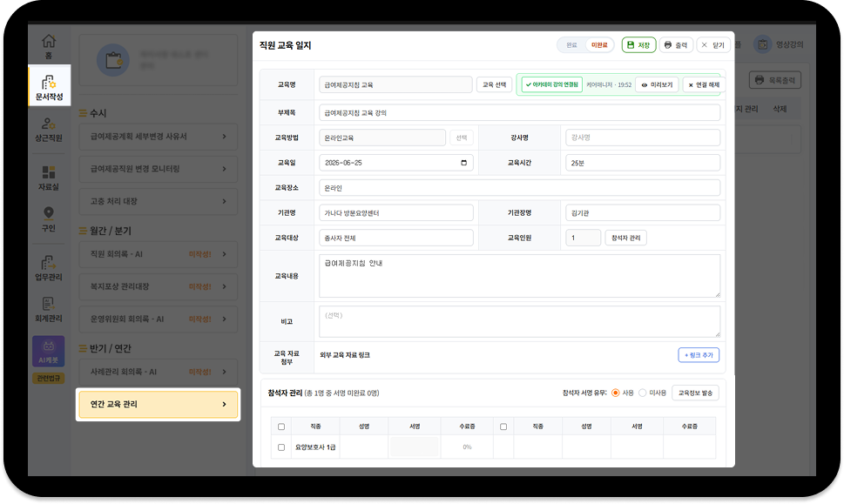Screen dimensions: 844x504
Task: Click 선택 button beside 교육방법
Action: (462, 138)
